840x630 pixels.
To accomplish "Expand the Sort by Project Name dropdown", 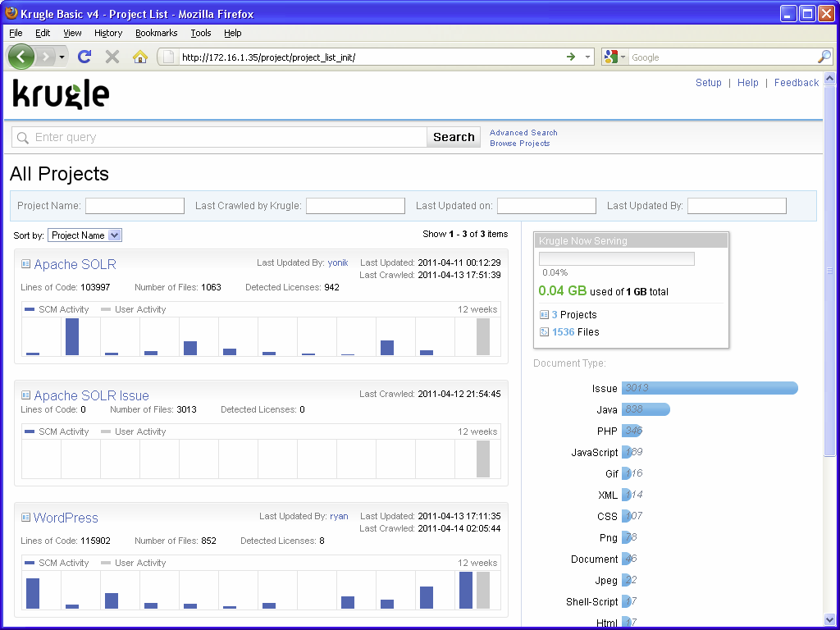I will pos(84,235).
